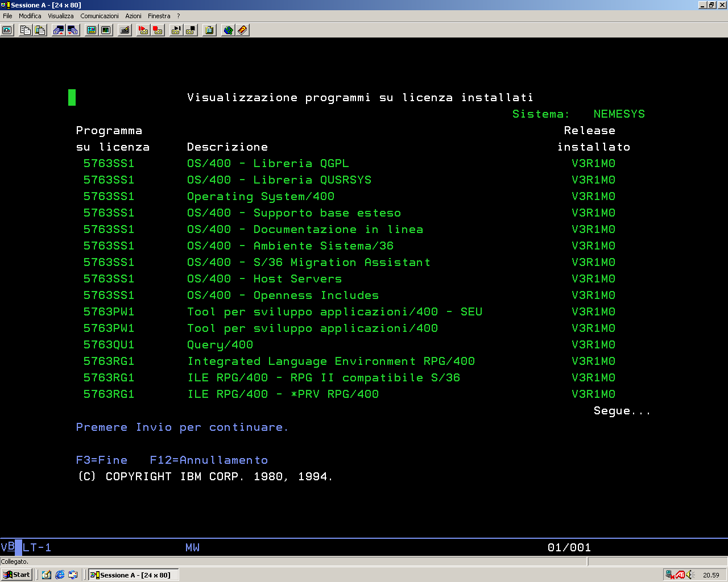Viewport: 728px width, 582px height.
Task: Click the Paste toolbar icon
Action: 40,30
